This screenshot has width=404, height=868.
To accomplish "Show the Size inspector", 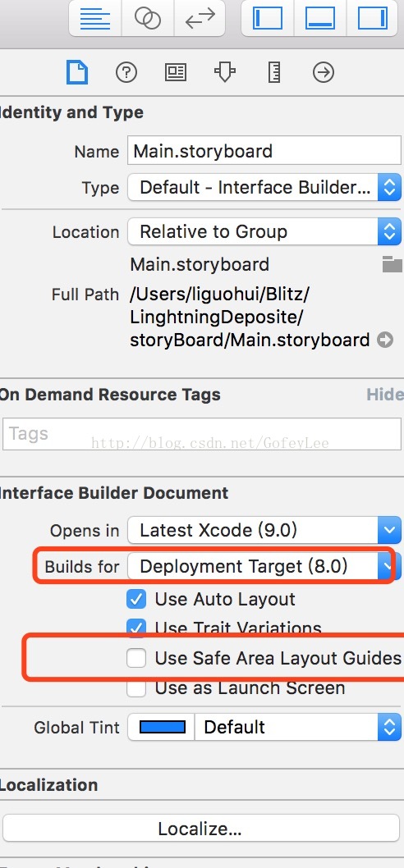I will [x=273, y=72].
